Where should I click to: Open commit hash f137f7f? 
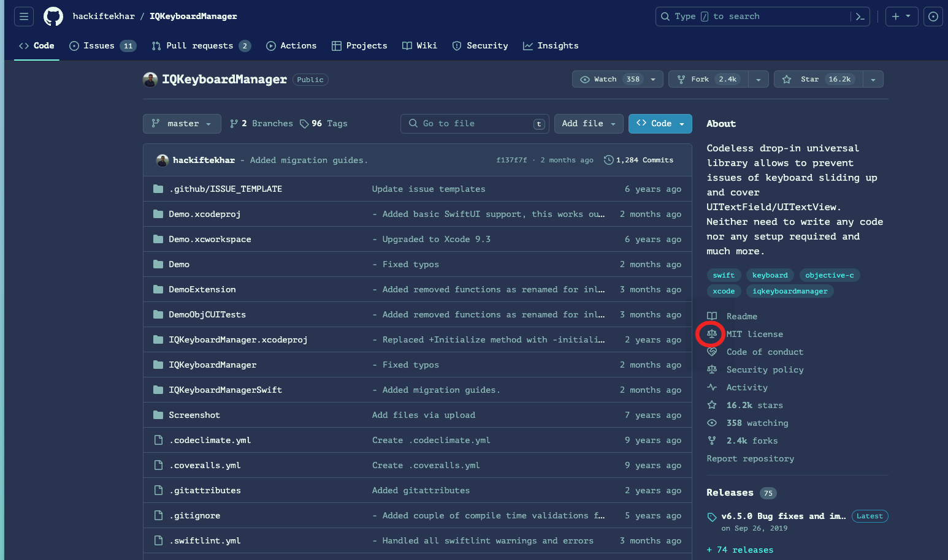511,161
